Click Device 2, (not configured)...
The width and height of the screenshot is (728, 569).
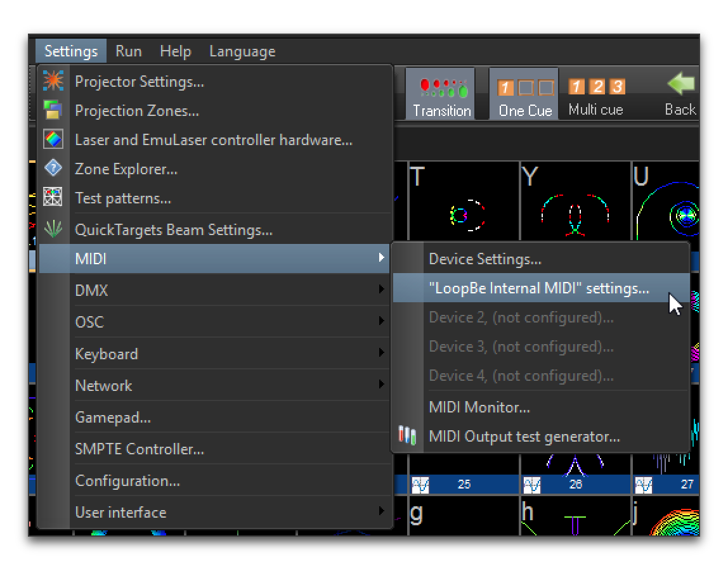541,317
